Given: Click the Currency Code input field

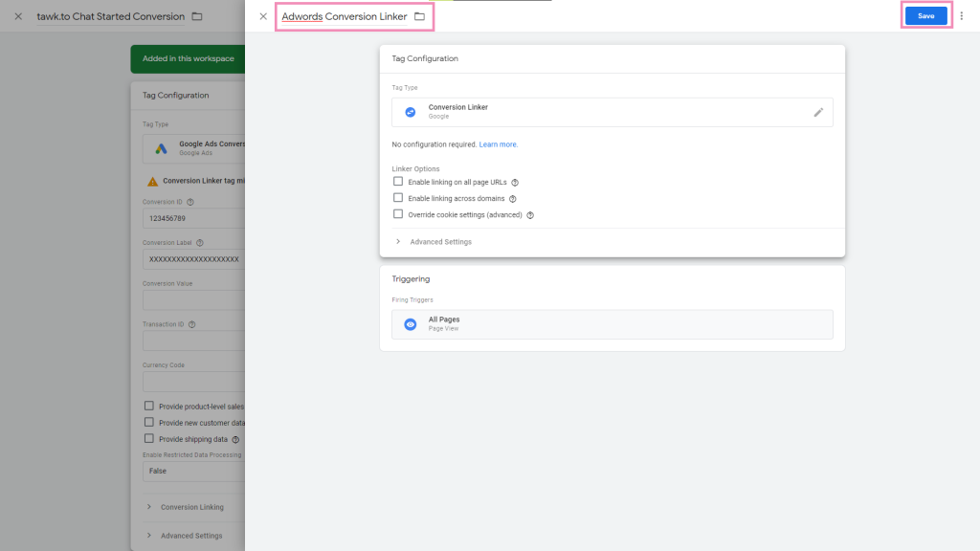Looking at the screenshot, I should pos(193,382).
